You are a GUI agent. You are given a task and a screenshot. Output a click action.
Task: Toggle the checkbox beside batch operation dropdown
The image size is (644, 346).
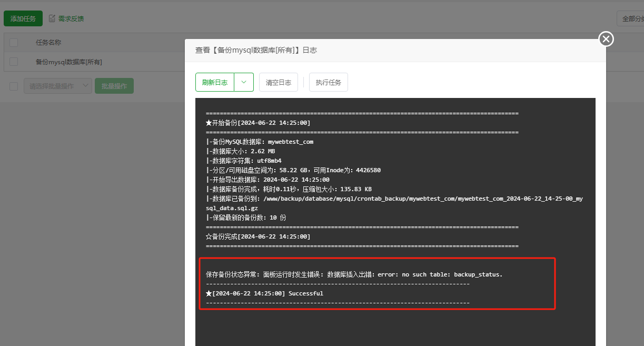pyautogui.click(x=14, y=86)
